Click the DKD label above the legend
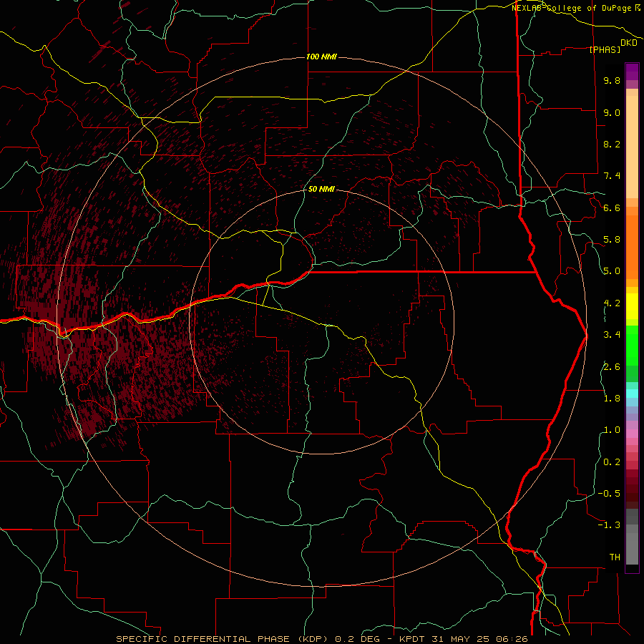644x644 pixels. click(629, 43)
